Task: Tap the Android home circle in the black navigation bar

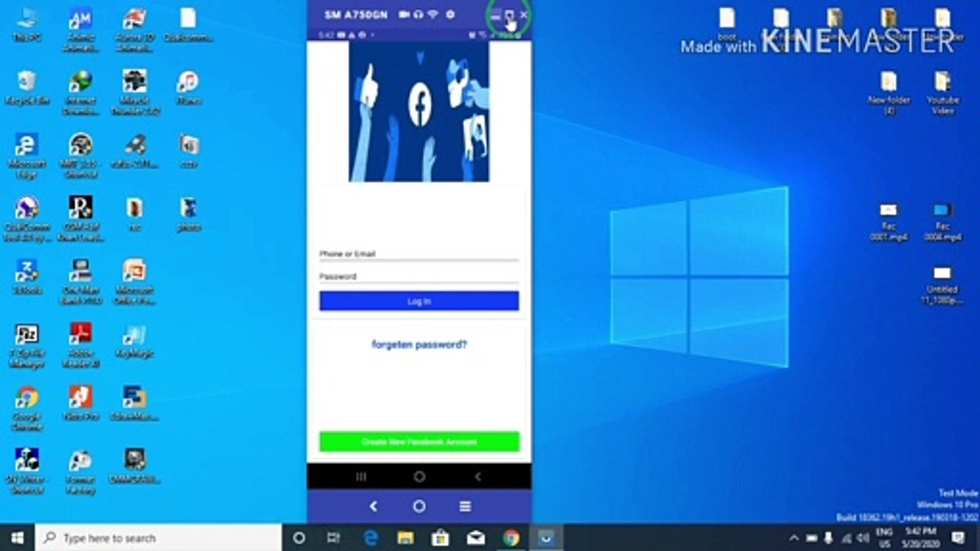Action: point(419,476)
